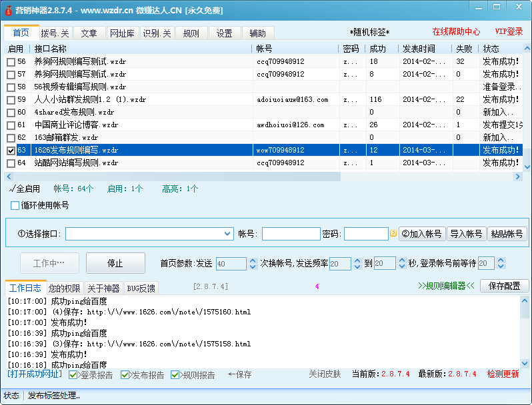Screen dimensions: 532x405
Task: Check the row 59 人人小站群发规则 checkbox
Action: point(11,100)
